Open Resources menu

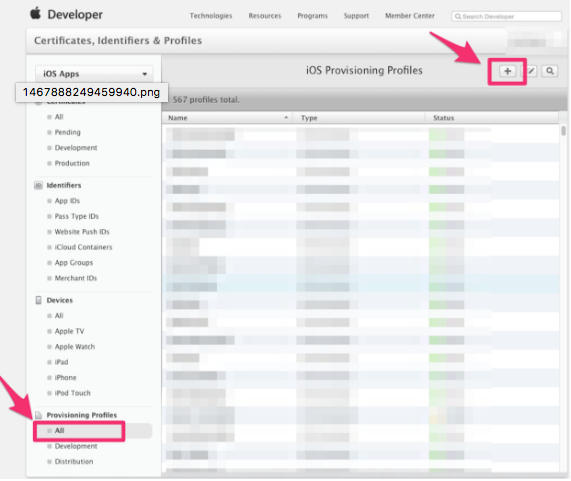tap(265, 16)
